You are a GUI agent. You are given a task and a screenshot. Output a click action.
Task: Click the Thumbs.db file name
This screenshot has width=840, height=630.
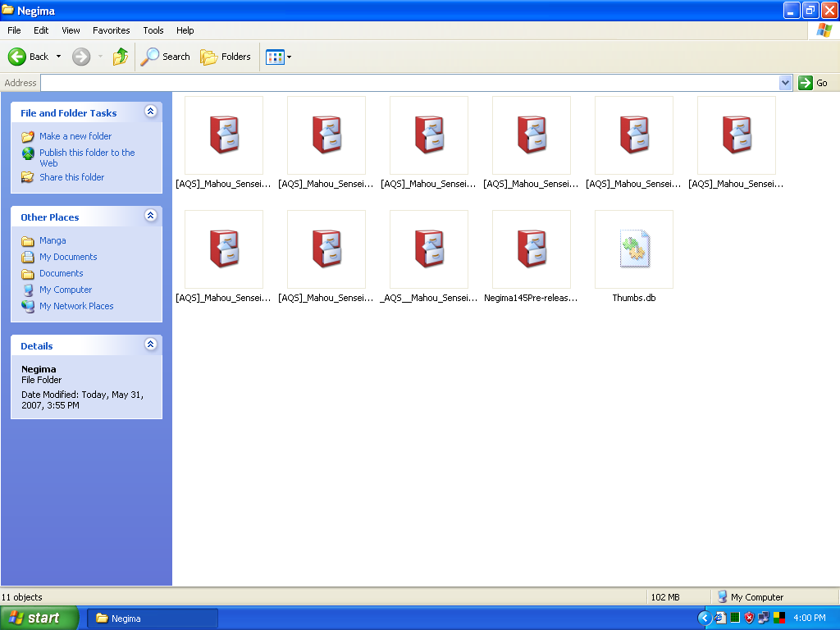634,298
